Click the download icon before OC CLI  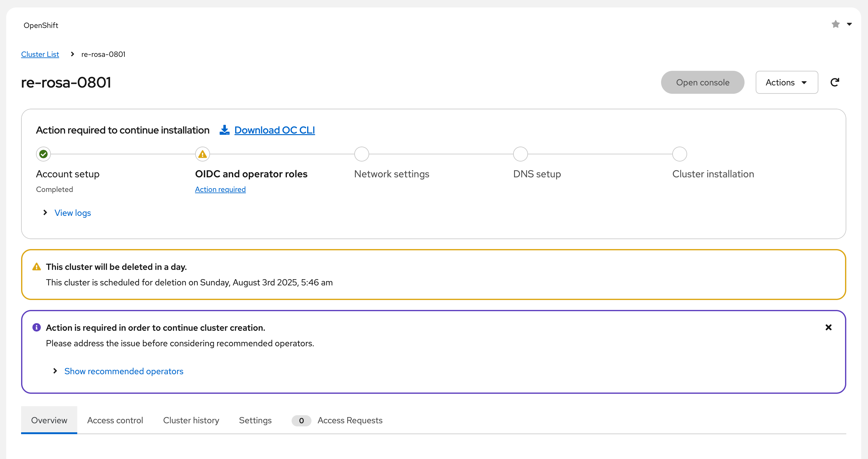(x=224, y=130)
